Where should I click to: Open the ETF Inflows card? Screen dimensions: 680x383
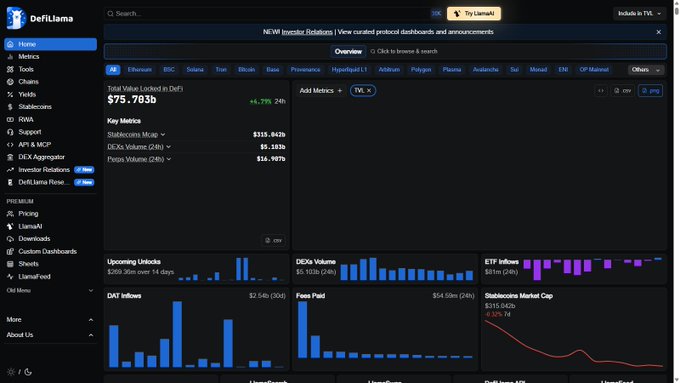574,268
